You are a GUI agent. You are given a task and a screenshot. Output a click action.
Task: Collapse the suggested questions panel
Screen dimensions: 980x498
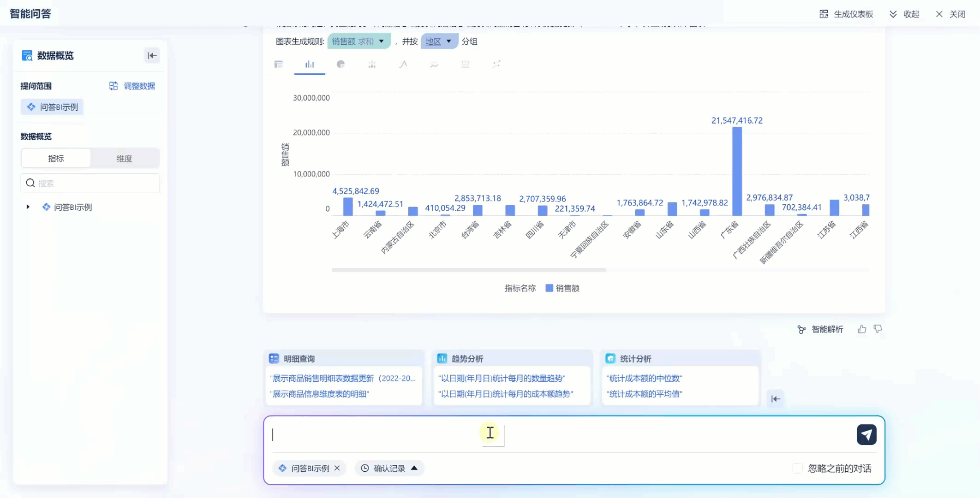coord(776,399)
